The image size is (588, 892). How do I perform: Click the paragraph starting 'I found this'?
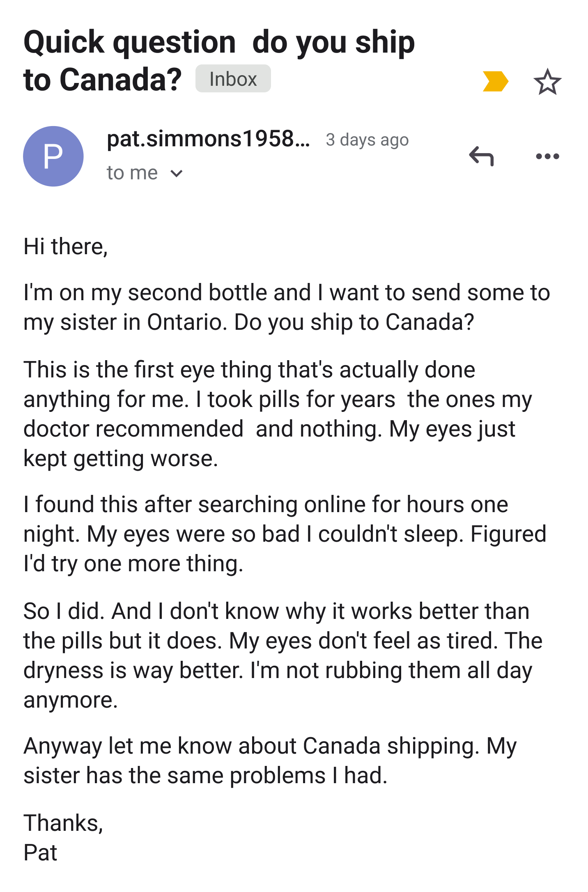point(283,534)
